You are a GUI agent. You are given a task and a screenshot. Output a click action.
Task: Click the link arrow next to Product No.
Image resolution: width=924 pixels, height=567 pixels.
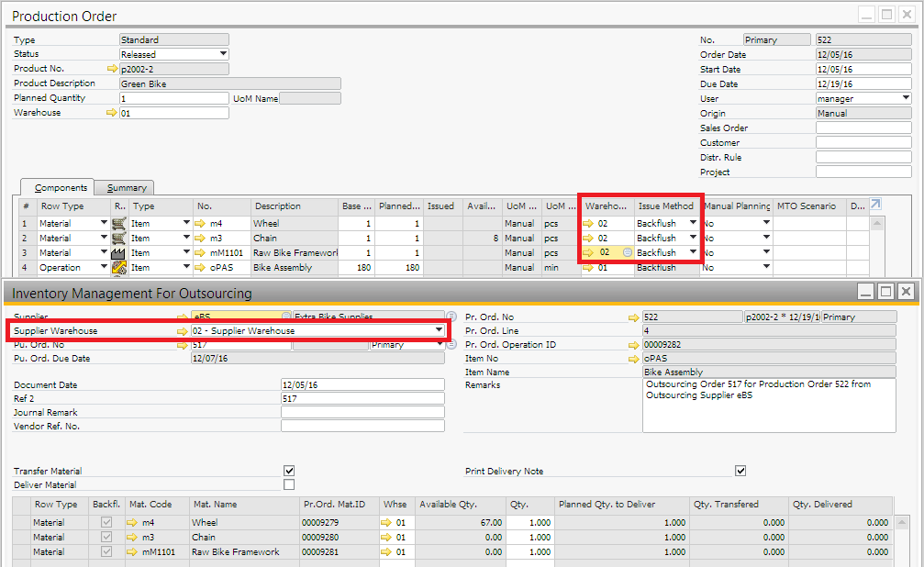[112, 69]
